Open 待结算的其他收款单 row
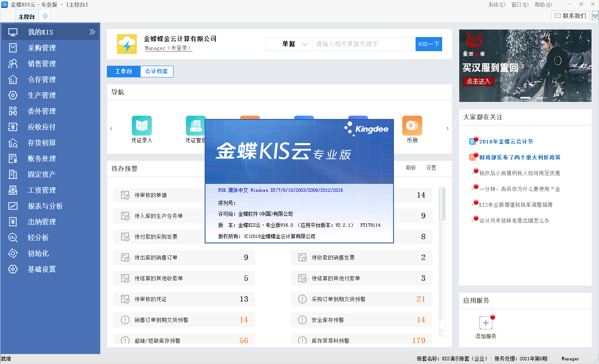 (184, 278)
